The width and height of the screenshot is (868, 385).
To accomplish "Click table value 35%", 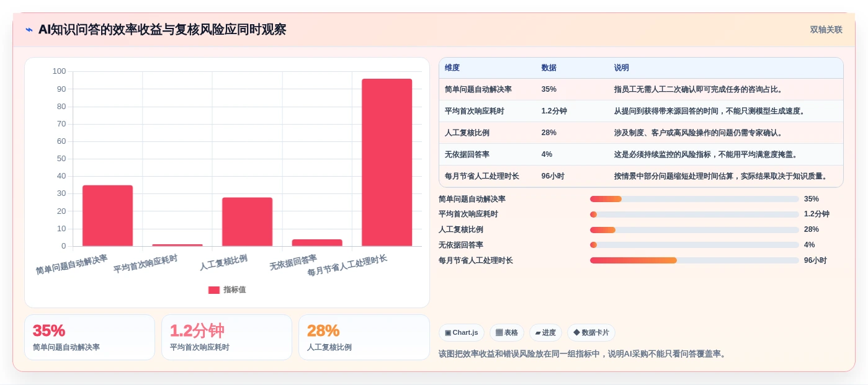I will 549,89.
